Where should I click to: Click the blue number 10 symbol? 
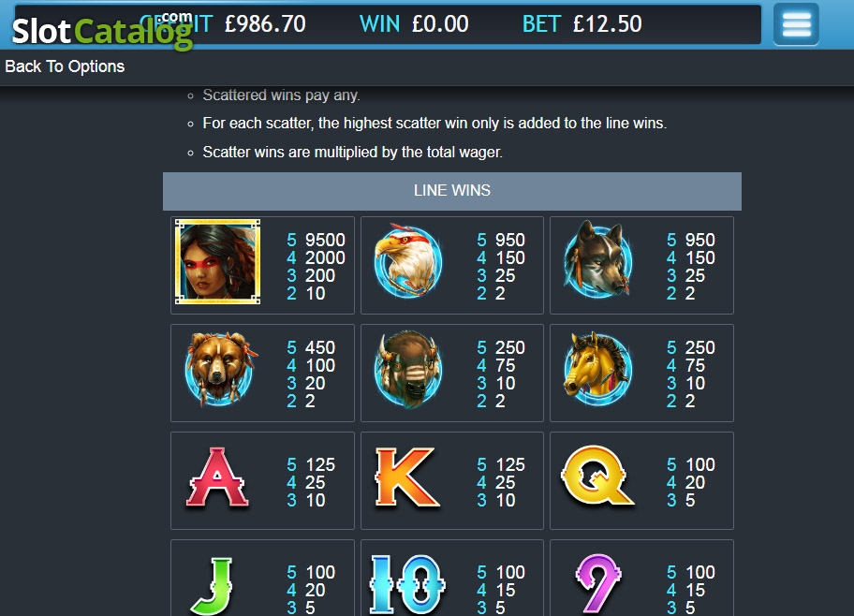[x=407, y=585]
